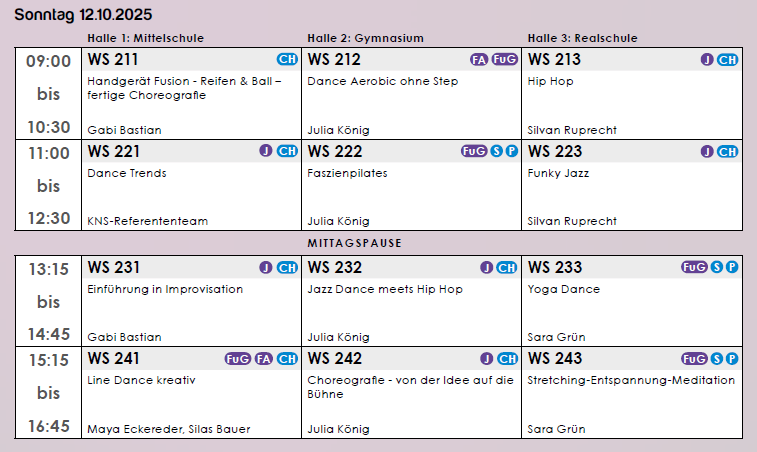Select the 09:00 bis 10:30 time slot
Screen dimensions: 757x452
[x=48, y=93]
